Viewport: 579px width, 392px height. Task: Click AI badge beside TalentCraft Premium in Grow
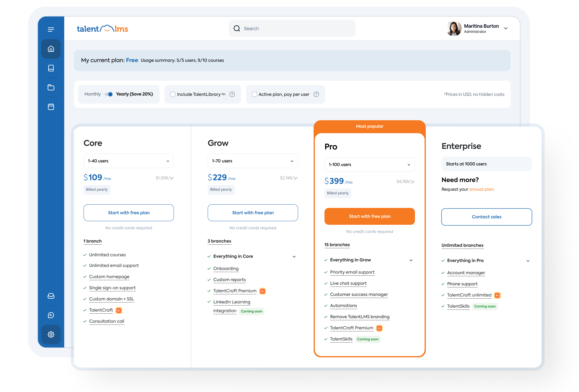click(x=263, y=291)
